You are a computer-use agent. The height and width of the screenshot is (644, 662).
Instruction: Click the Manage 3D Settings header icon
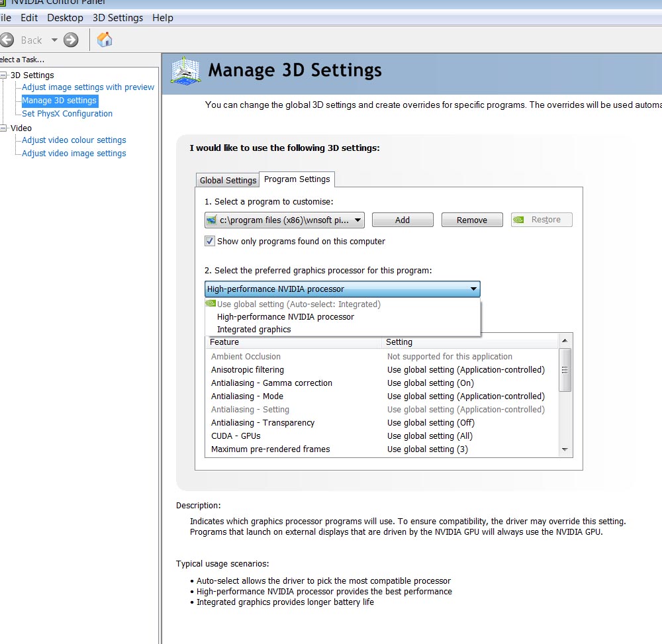pyautogui.click(x=185, y=71)
